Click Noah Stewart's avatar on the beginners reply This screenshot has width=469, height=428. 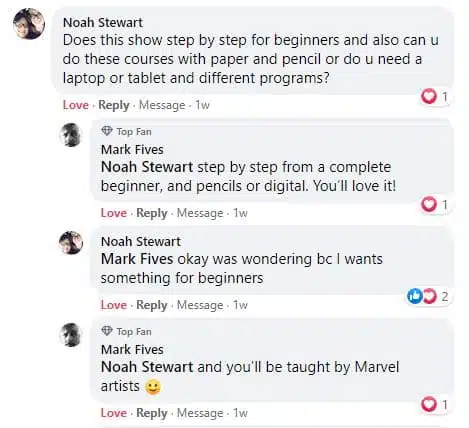71,243
